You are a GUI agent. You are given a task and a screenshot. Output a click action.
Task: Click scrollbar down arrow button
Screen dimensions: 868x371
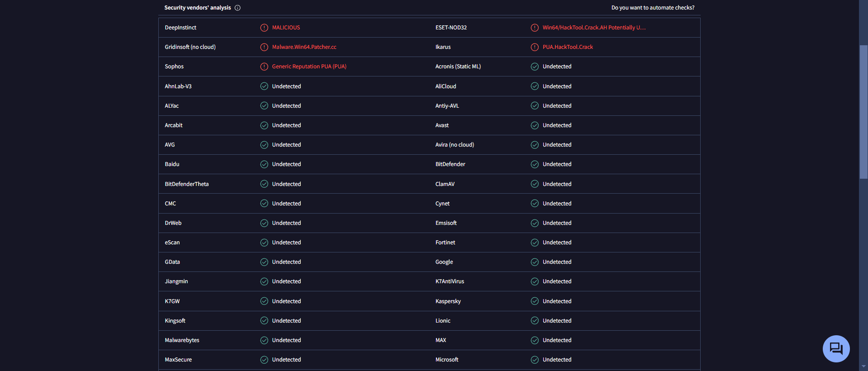tap(863, 366)
